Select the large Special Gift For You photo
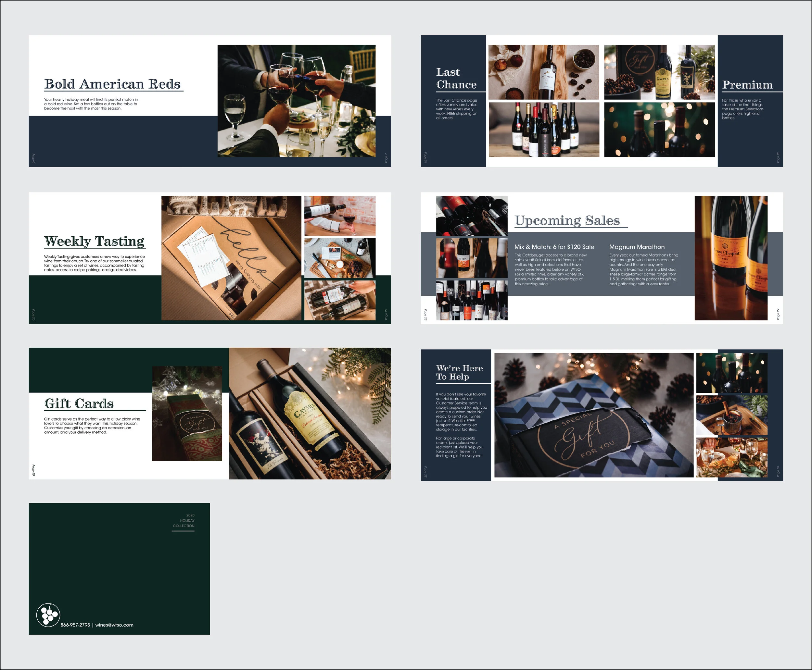This screenshot has width=812, height=670. 593,415
